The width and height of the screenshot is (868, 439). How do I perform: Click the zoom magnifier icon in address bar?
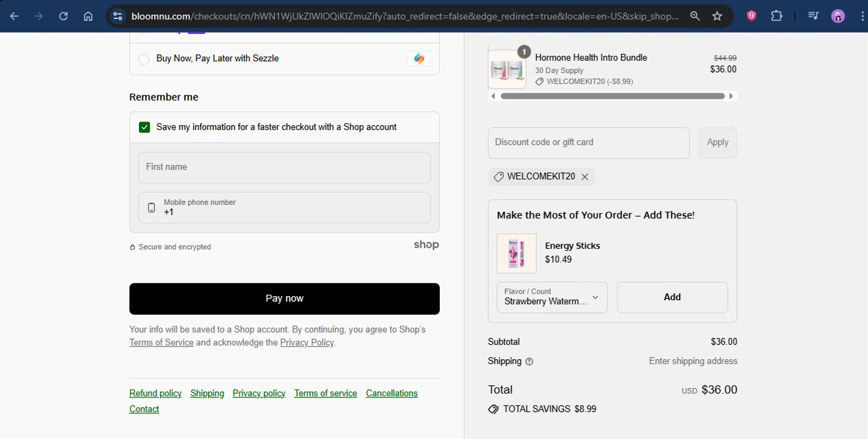click(x=695, y=16)
